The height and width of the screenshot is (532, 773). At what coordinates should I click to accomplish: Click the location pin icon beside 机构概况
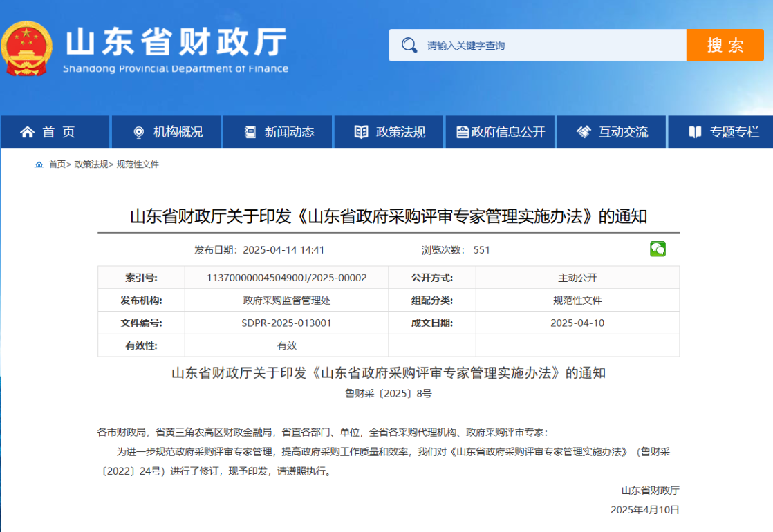click(x=138, y=132)
